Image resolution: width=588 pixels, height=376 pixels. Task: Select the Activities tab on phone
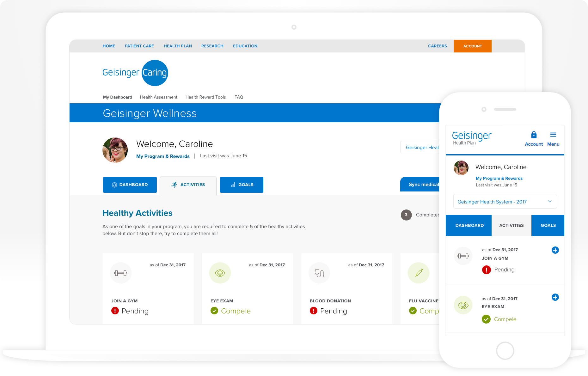[x=511, y=226]
